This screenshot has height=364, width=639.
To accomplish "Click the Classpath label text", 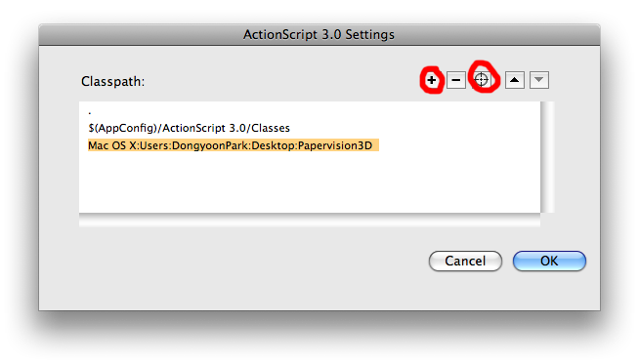I will (113, 81).
